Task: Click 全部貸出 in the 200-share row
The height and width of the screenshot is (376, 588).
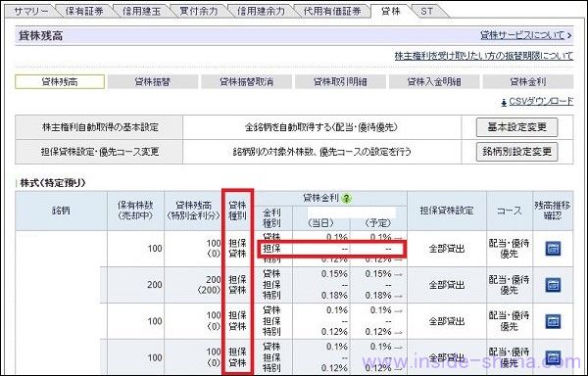Action: tap(447, 285)
